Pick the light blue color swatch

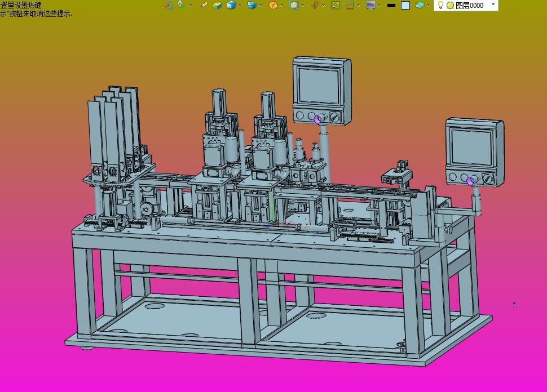405,5
